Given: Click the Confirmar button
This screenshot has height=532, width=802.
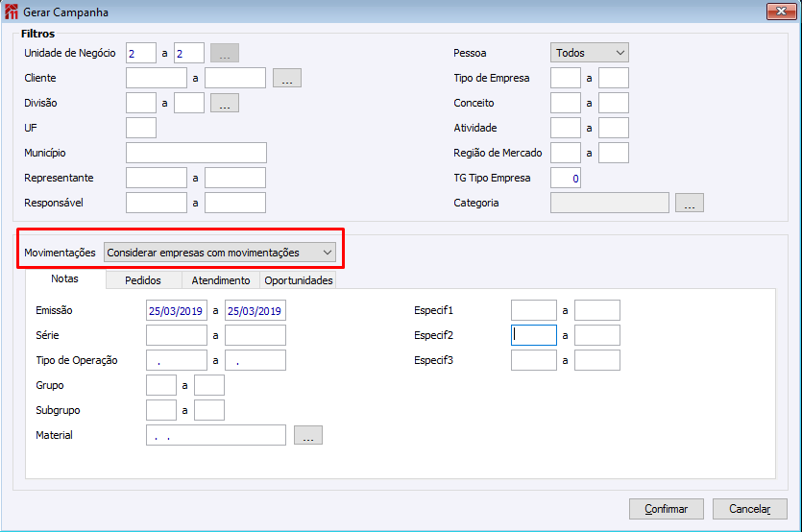Looking at the screenshot, I should (x=666, y=509).
